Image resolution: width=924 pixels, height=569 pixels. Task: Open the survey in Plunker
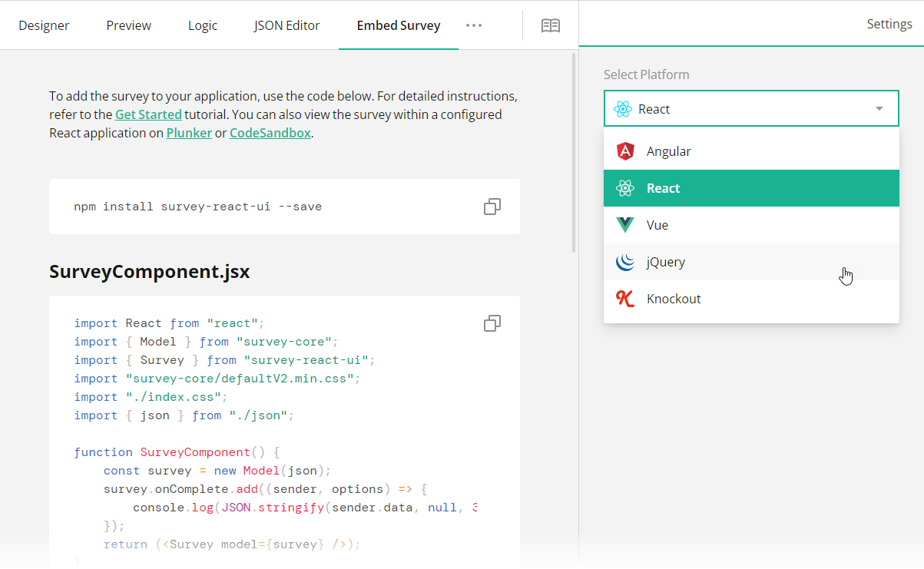(x=189, y=132)
